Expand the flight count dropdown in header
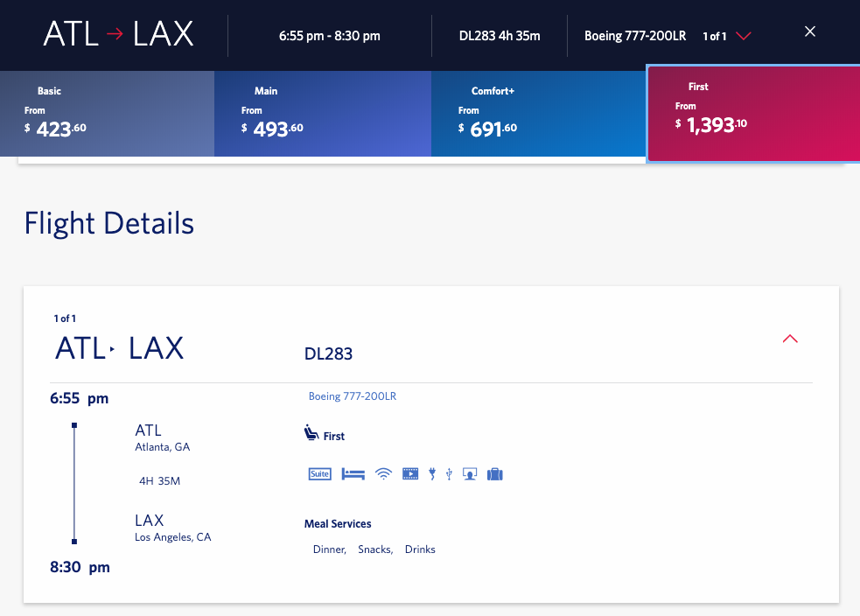The image size is (860, 616). coord(744,36)
